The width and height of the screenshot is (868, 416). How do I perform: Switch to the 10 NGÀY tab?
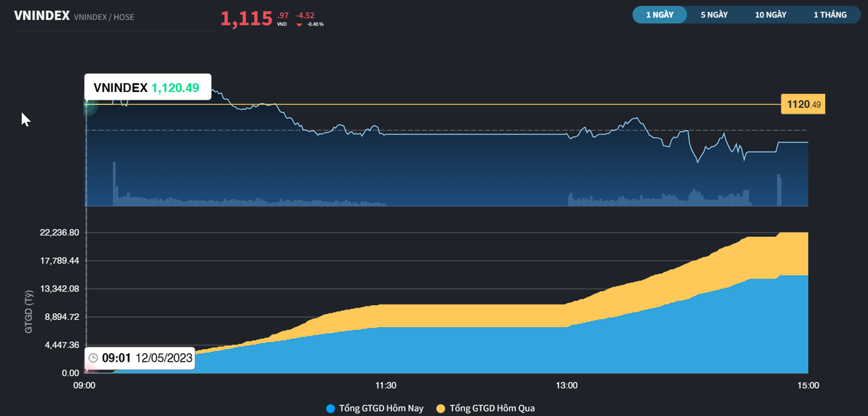[770, 14]
